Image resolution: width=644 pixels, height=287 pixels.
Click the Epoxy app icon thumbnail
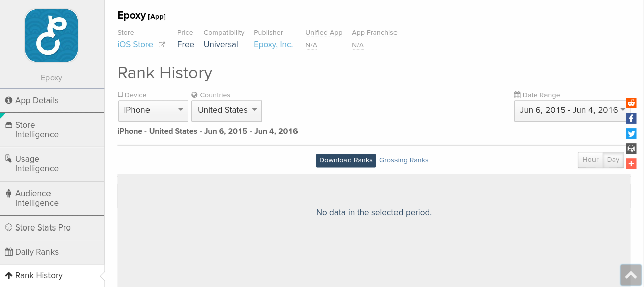pyautogui.click(x=52, y=35)
